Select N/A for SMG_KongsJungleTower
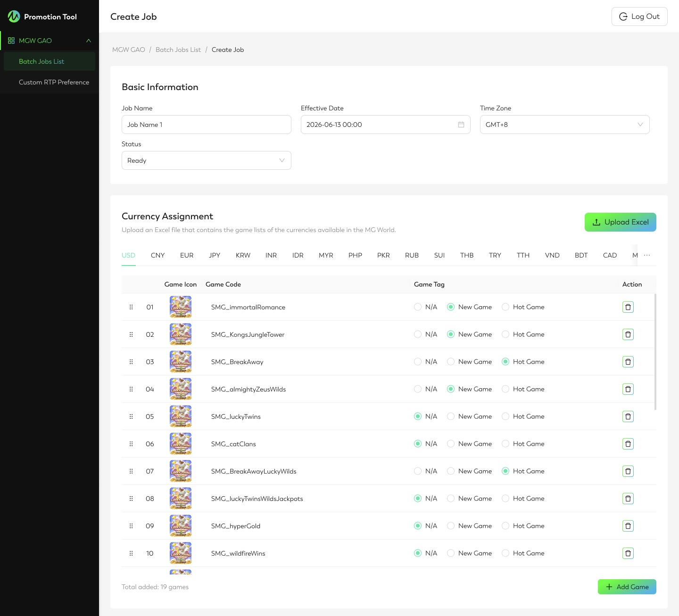Screen dimensions: 679x616 point(418,334)
